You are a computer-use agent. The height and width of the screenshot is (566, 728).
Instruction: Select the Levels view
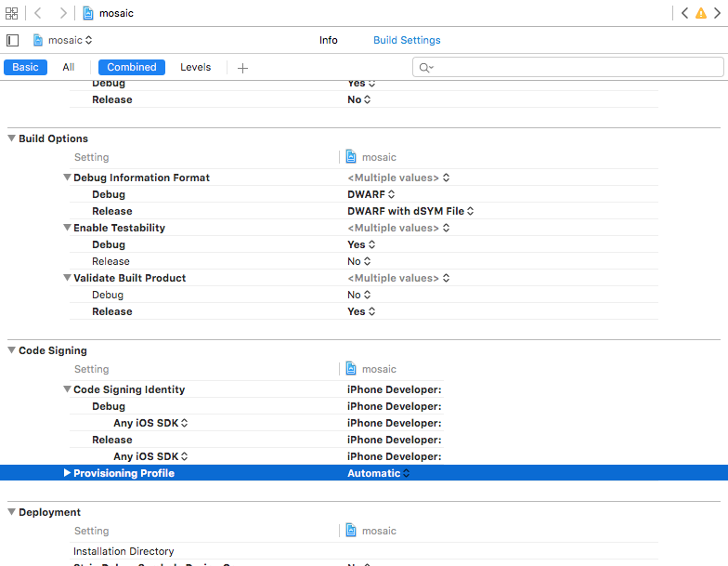coord(195,67)
